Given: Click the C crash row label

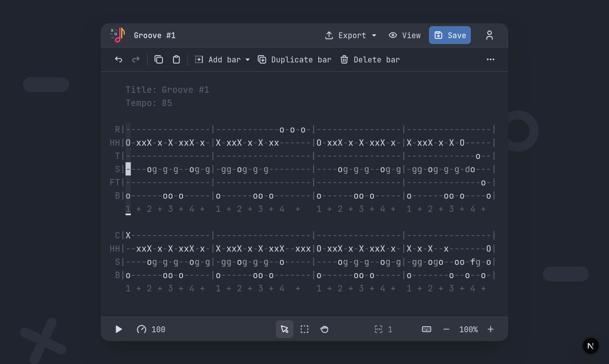Looking at the screenshot, I should (117, 235).
